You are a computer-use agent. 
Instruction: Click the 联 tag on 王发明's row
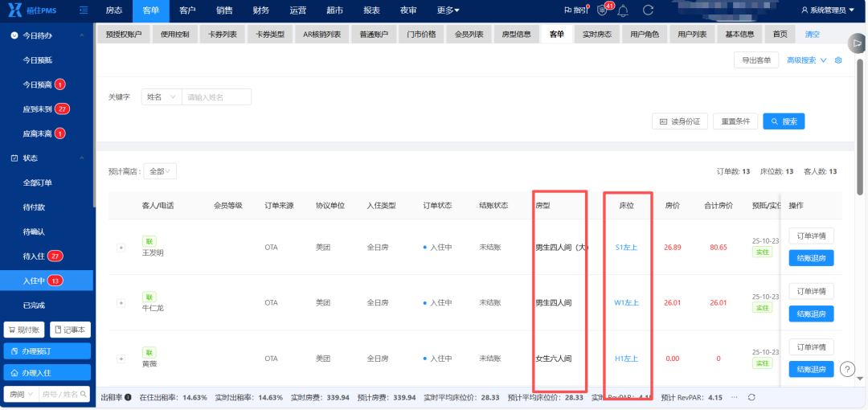(149, 241)
